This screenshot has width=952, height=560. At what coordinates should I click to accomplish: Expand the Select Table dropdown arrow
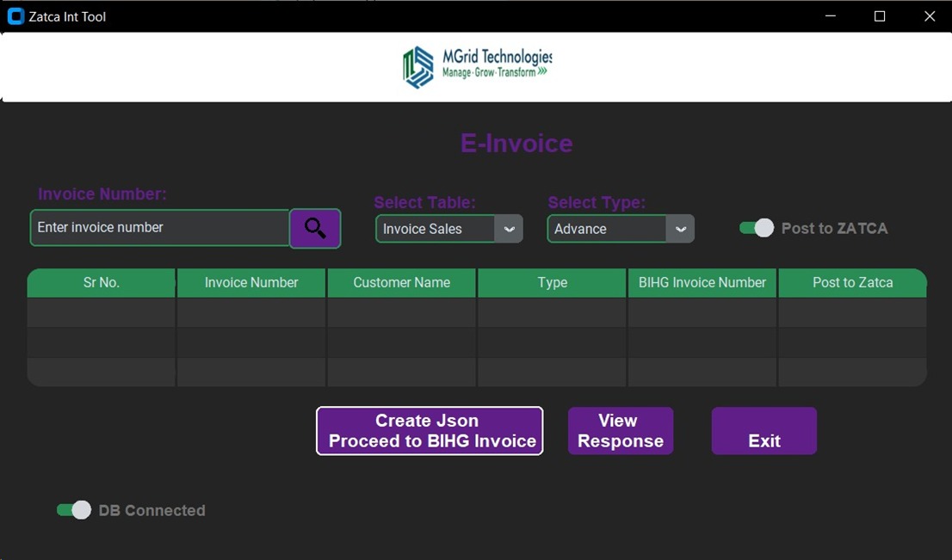pyautogui.click(x=508, y=229)
